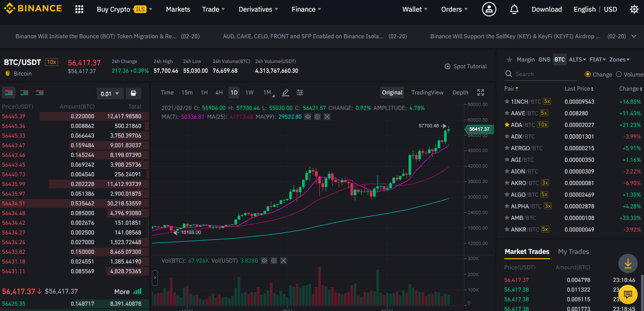644x311 pixels.
Task: Sort market list by Last Price
Action: pyautogui.click(x=579, y=89)
